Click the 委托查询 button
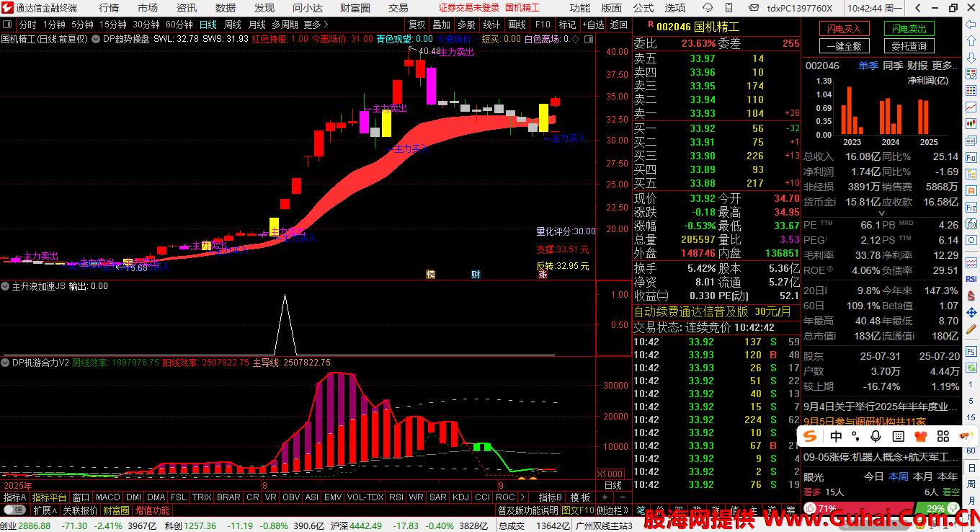 point(909,46)
